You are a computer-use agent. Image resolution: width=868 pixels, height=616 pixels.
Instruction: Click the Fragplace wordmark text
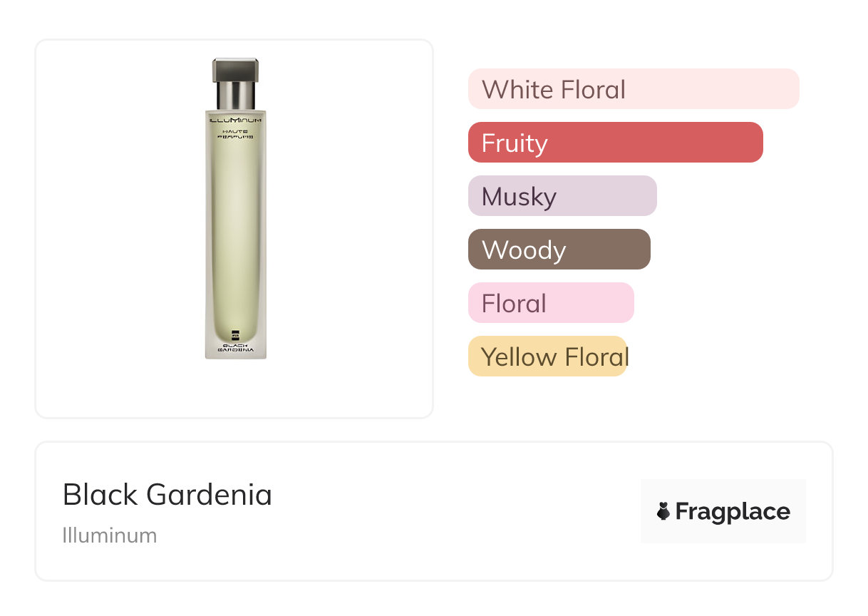tap(733, 512)
